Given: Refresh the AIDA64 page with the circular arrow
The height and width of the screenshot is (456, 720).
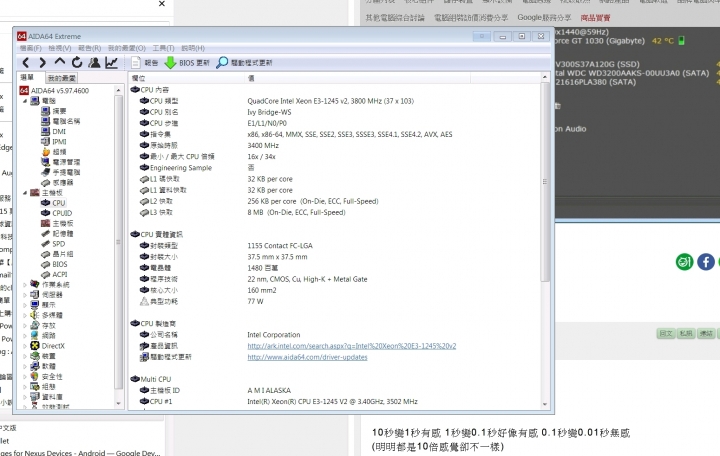Looking at the screenshot, I should point(77,62).
